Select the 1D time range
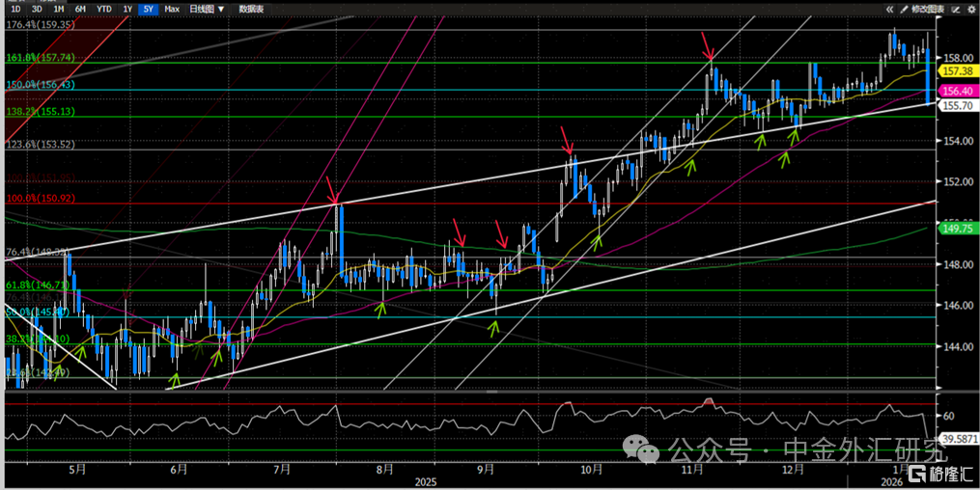The image size is (980, 490). [14, 9]
